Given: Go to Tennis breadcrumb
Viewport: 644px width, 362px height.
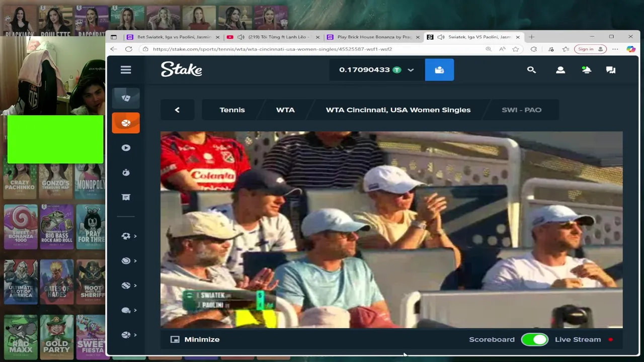Looking at the screenshot, I should point(232,110).
